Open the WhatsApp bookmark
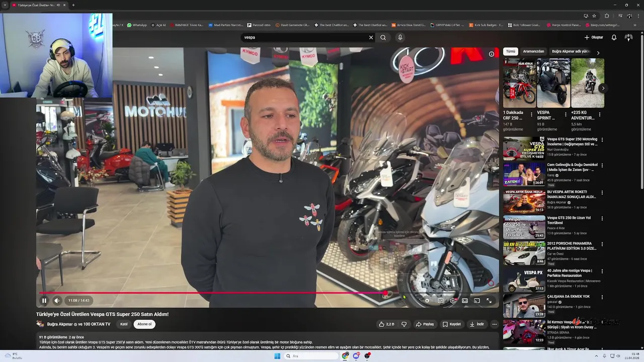 point(137,25)
